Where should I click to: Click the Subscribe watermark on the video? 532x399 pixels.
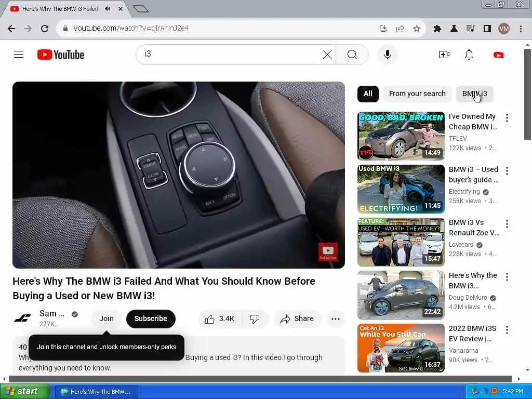328,252
